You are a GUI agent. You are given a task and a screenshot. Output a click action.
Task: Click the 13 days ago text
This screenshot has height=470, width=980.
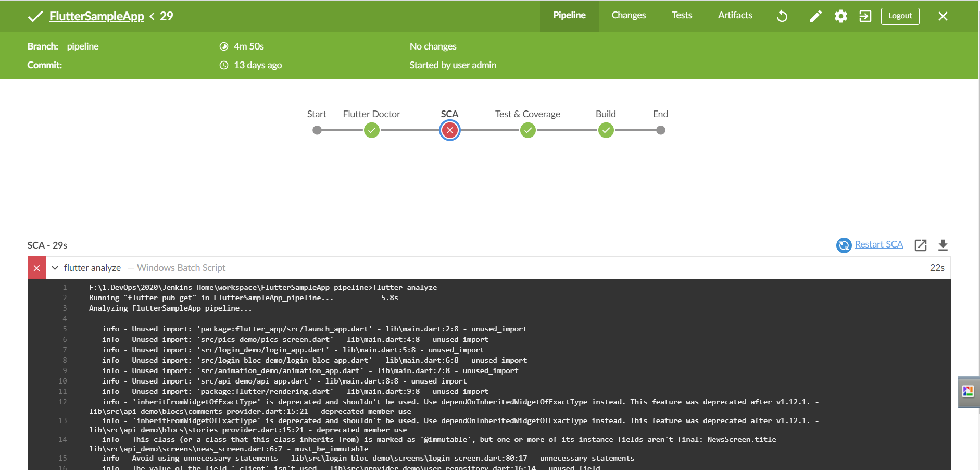tap(258, 65)
